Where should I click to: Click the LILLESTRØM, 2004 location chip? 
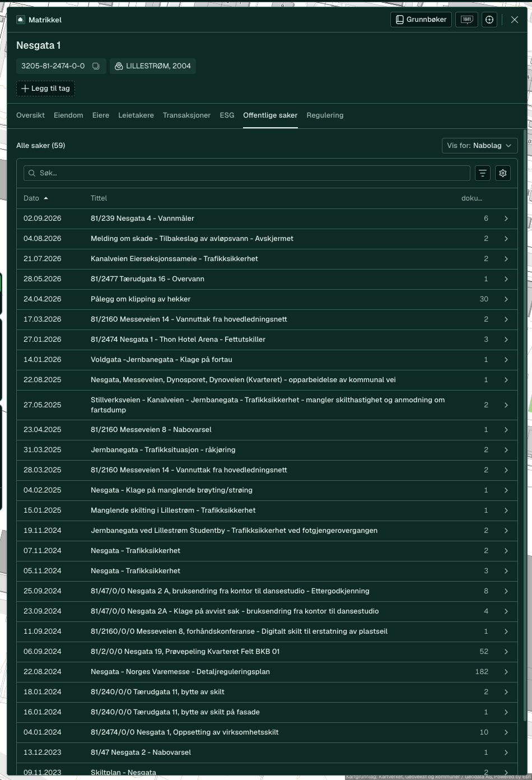153,66
